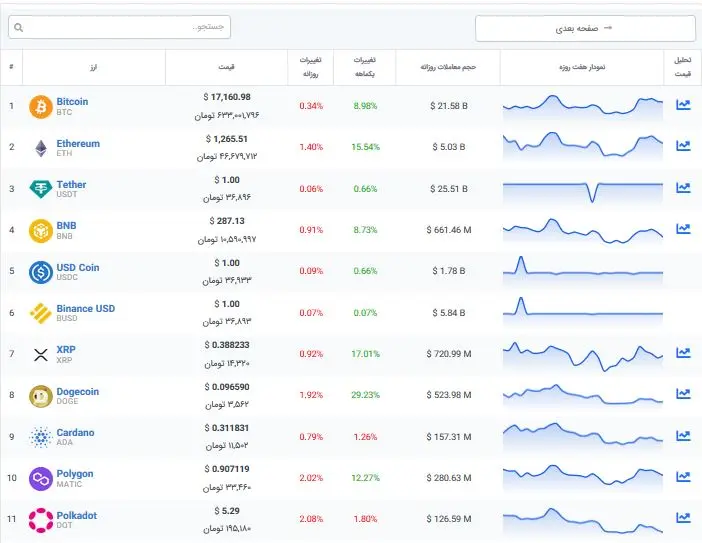Open the Polygon coin link

75,474
